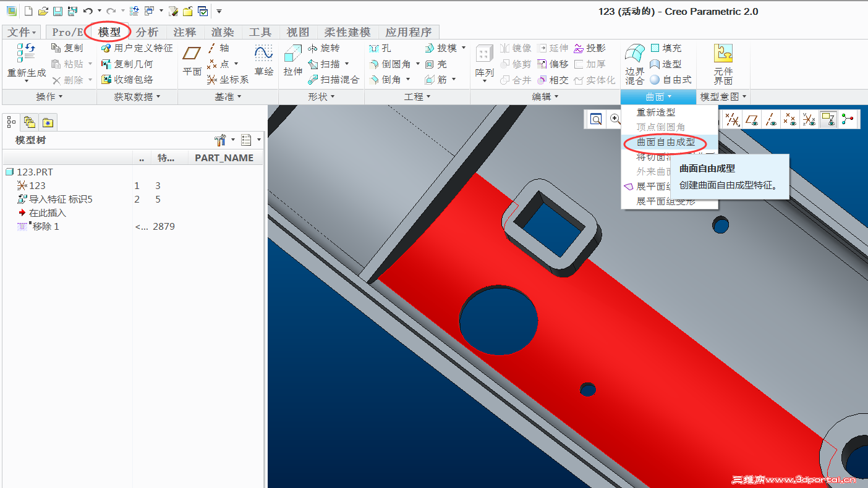Select the 模型 (Model) ribbon tab

(x=109, y=32)
